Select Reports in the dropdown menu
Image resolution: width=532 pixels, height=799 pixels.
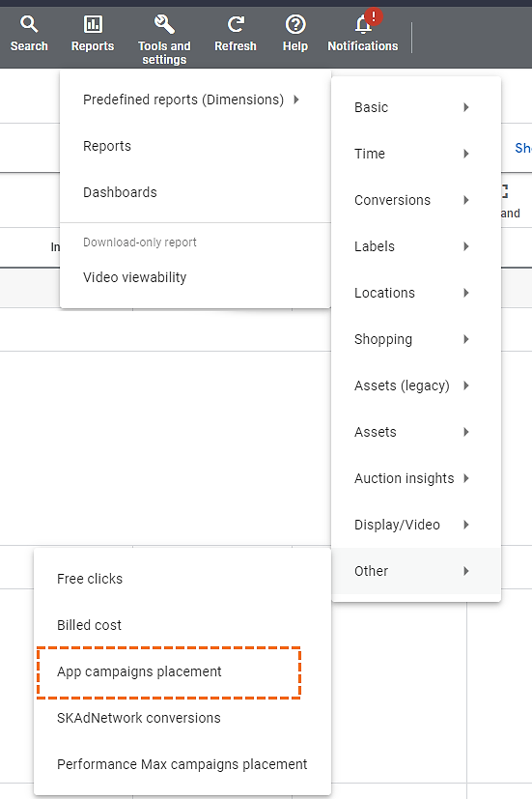(195, 146)
